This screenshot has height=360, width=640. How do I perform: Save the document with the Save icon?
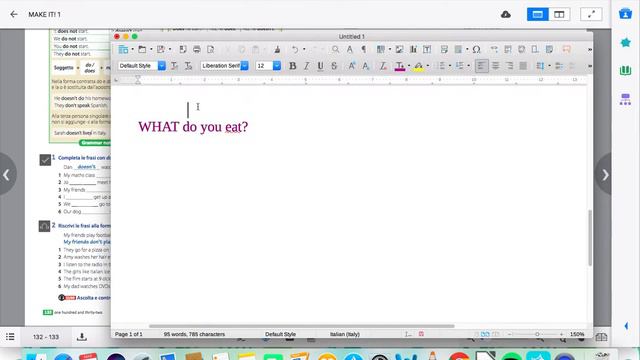(x=161, y=49)
